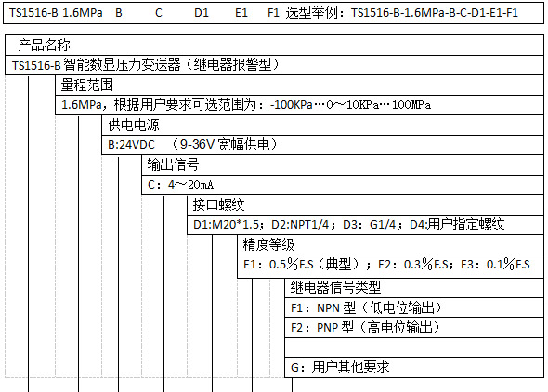Click the 供电电源 header
Screen dimensions: 548x392
322,124
